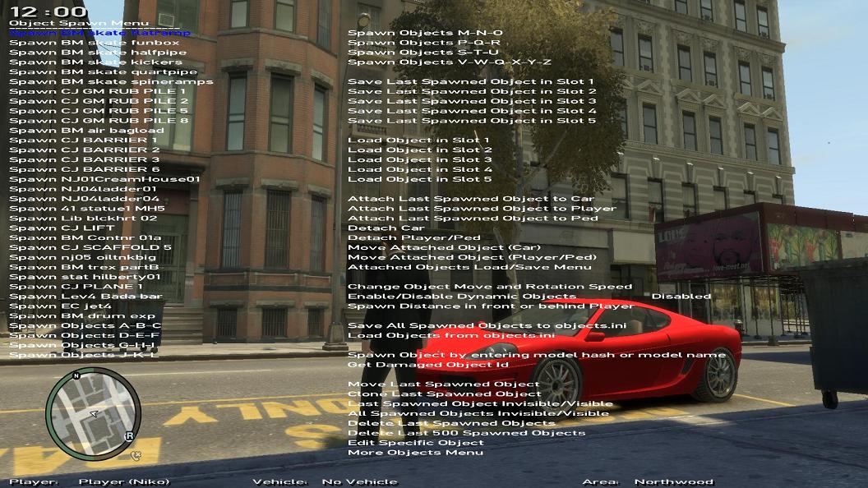868x488 pixels.
Task: Select Spawn nj05 oiltnkbig
Action: (x=82, y=257)
